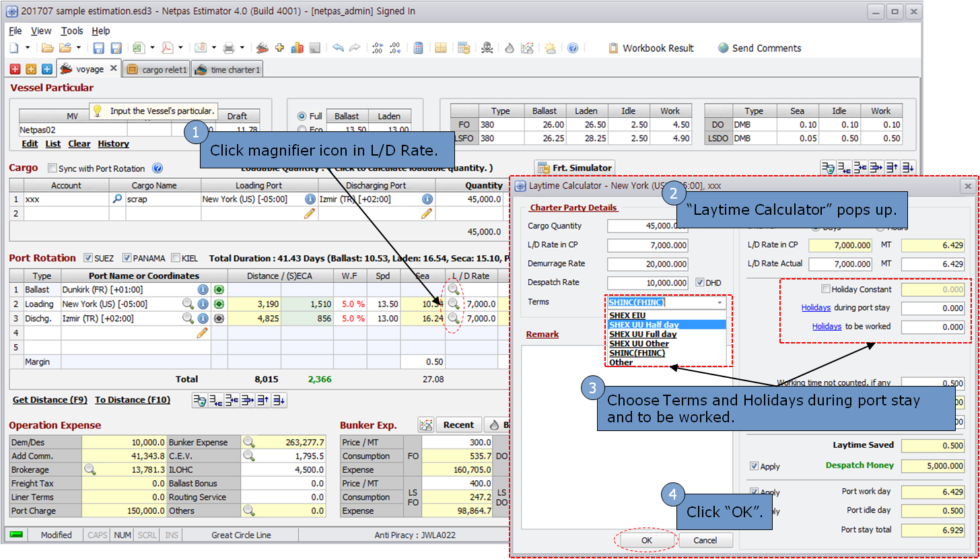This screenshot has height=559, width=980.
Task: Click Cancel in Laytime Calculator
Action: 705,540
